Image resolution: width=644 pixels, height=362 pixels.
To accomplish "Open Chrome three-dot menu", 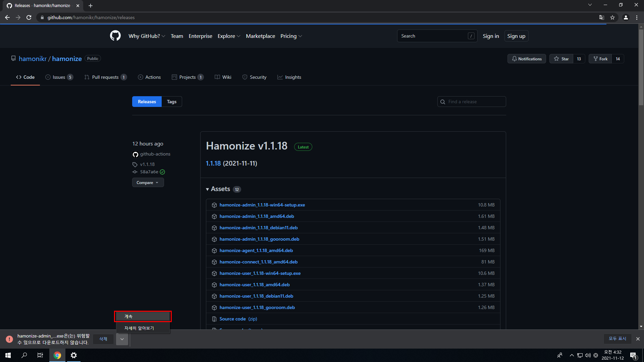I will pos(637,17).
